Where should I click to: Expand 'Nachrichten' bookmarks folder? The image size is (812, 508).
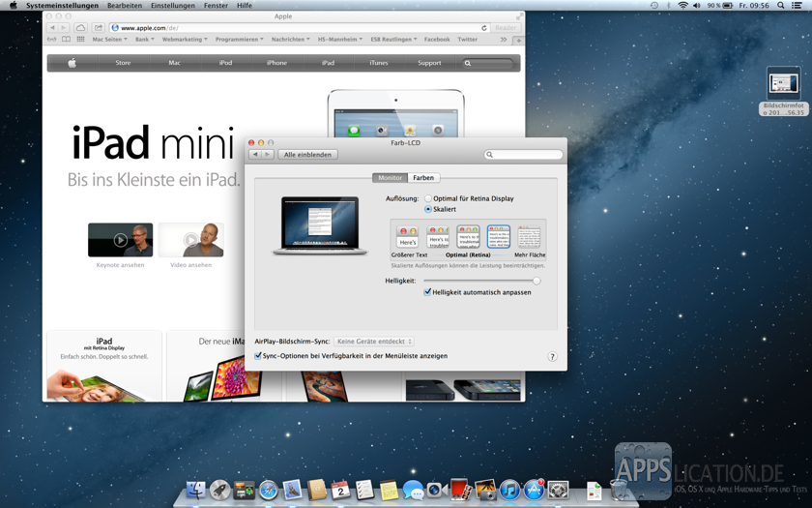pyautogui.click(x=291, y=40)
